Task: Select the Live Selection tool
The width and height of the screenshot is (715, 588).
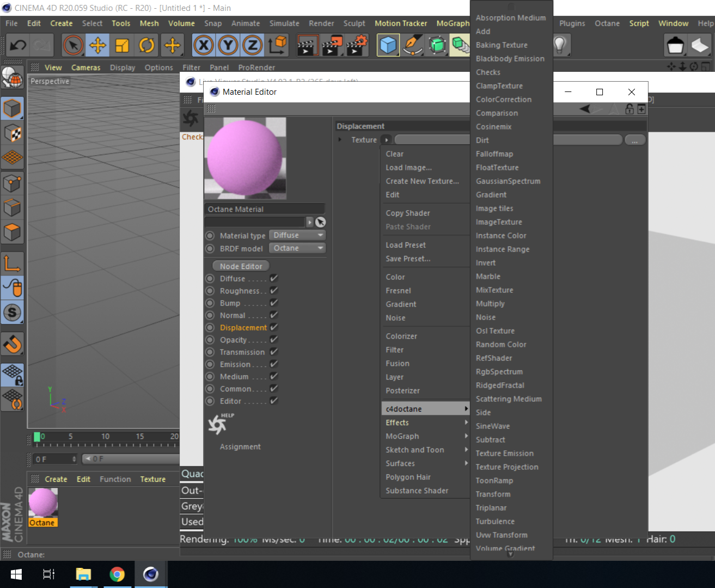Action: point(73,45)
